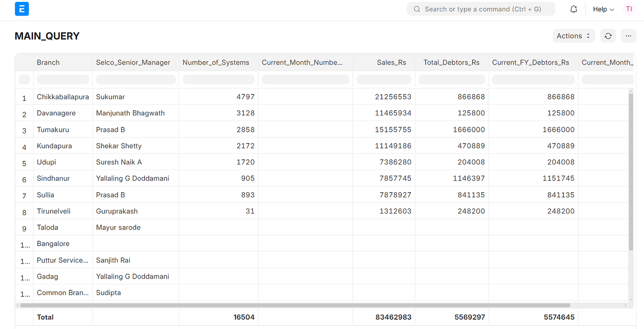Open the ellipsis more-options menu
Image resolution: width=644 pixels, height=329 pixels.
tap(628, 36)
